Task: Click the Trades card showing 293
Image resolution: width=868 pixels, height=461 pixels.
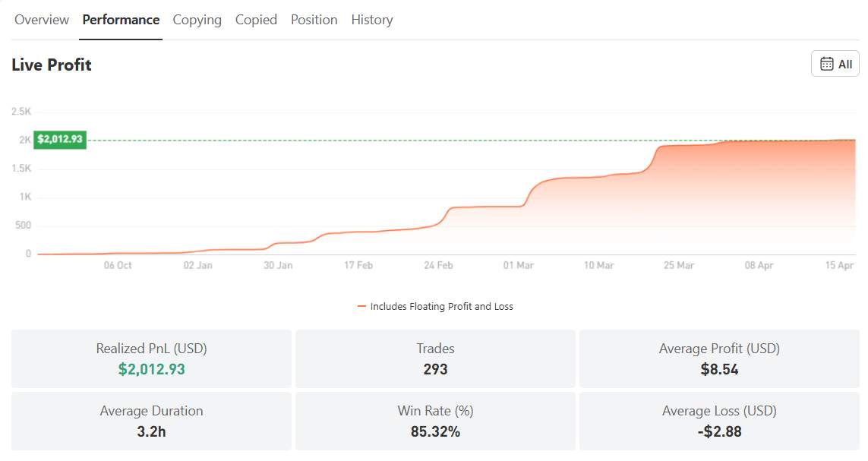Action: pyautogui.click(x=435, y=358)
